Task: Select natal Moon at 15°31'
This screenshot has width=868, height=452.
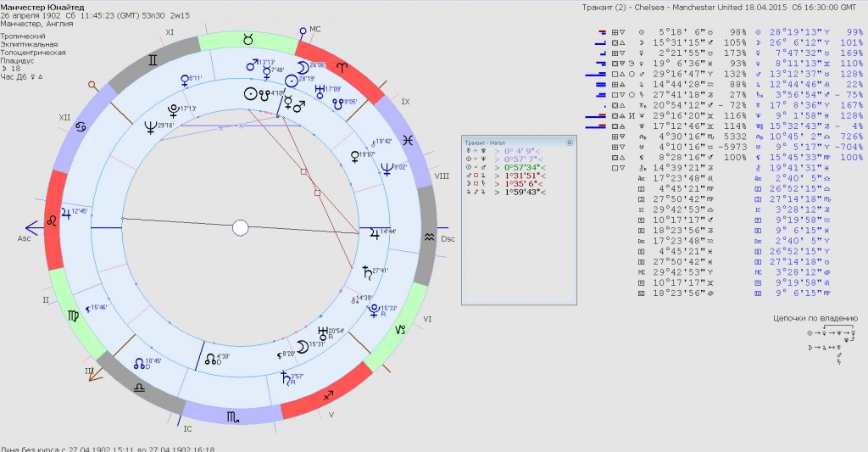Action: point(303,347)
